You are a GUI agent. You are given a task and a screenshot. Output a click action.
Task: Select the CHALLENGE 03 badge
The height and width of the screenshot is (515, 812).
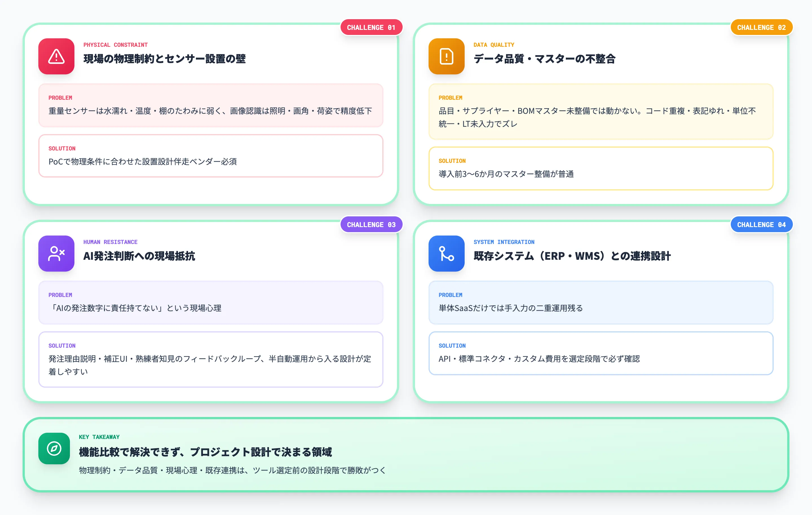371,225
